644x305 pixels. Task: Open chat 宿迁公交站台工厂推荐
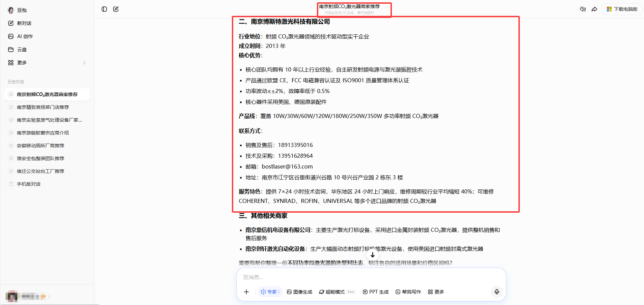(47, 171)
